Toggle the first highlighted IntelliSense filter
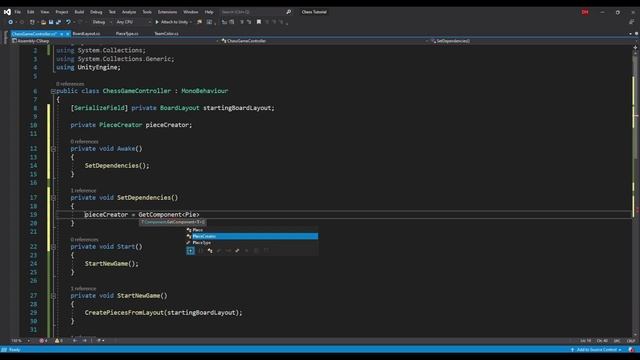This screenshot has height=360, width=640. pos(191,251)
